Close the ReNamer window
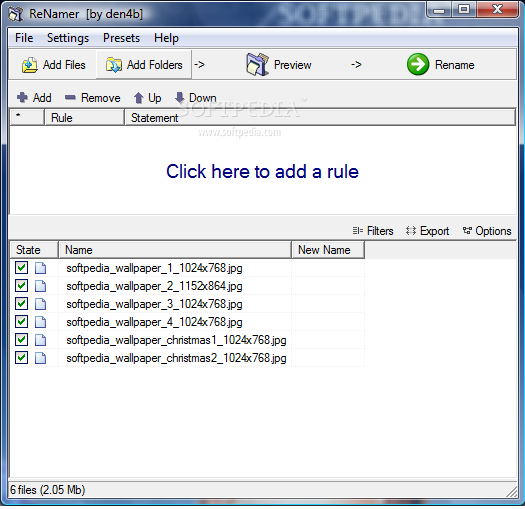Screen dimensions: 525x509 coord(497,10)
